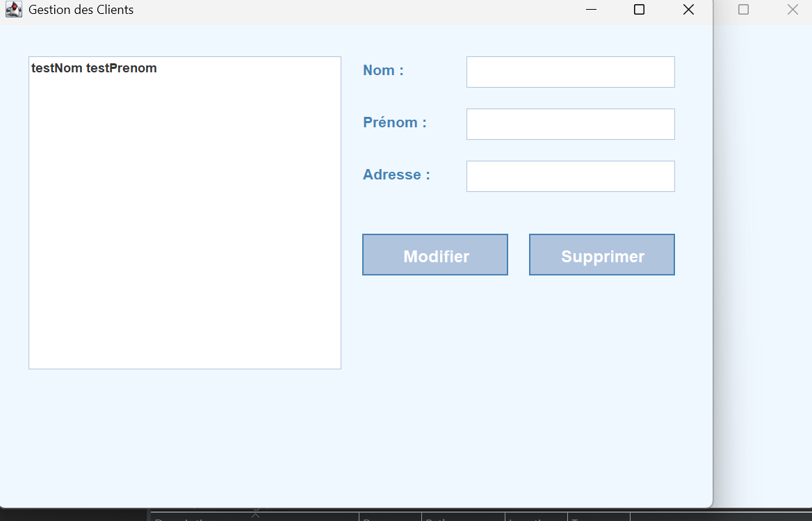812x521 pixels.
Task: Click the "Nom :" label
Action: 383,70
